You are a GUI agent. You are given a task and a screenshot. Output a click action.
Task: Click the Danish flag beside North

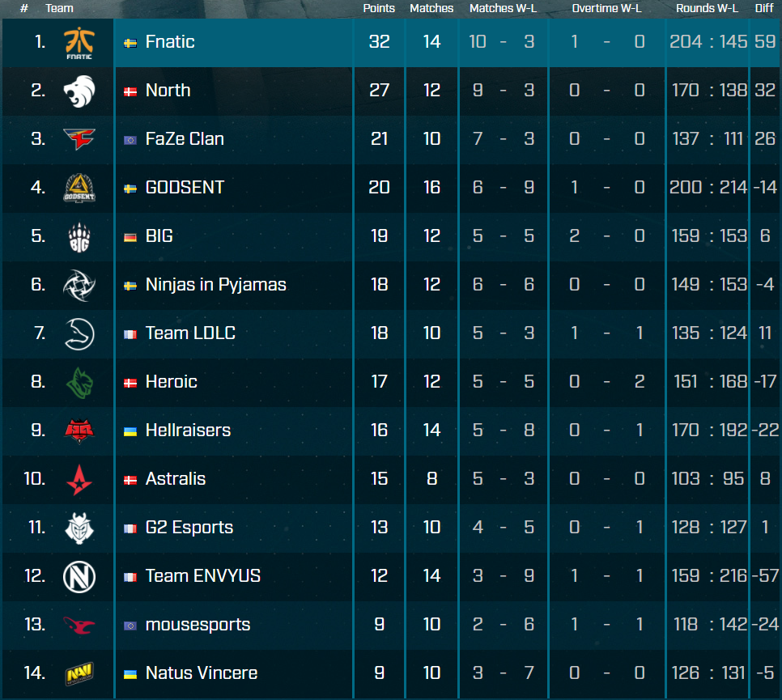pos(130,91)
